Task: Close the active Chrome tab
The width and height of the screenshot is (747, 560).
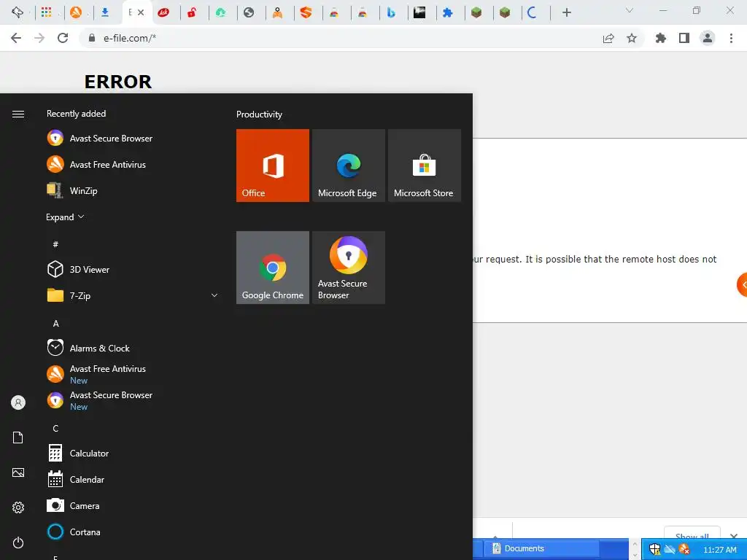Action: click(141, 13)
